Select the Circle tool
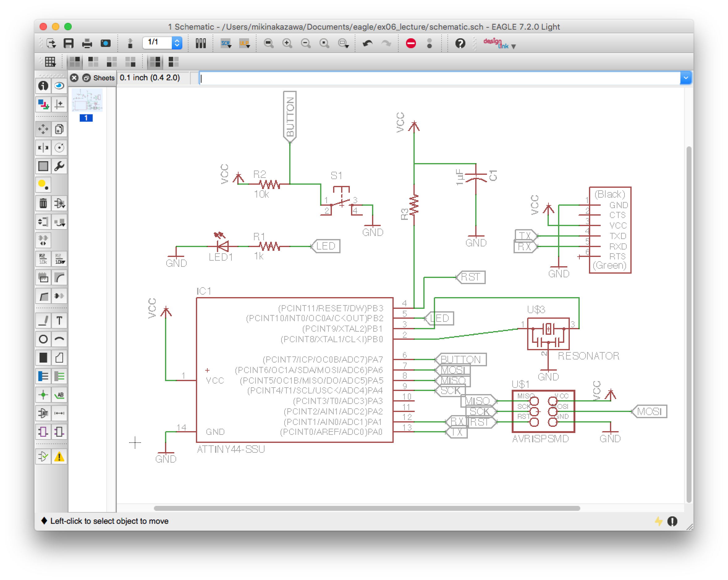The width and height of the screenshot is (728, 580). point(43,339)
